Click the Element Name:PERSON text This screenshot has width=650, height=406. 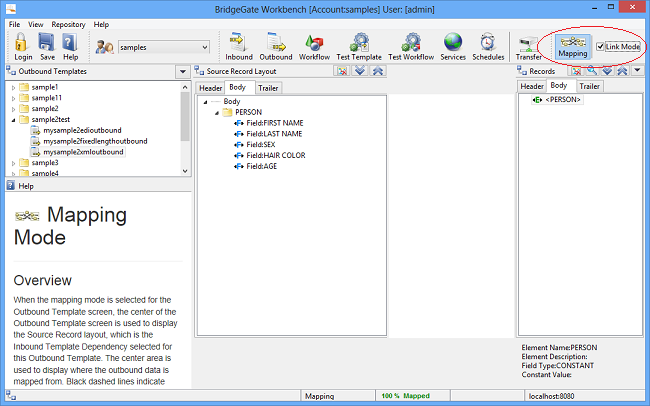pos(559,348)
